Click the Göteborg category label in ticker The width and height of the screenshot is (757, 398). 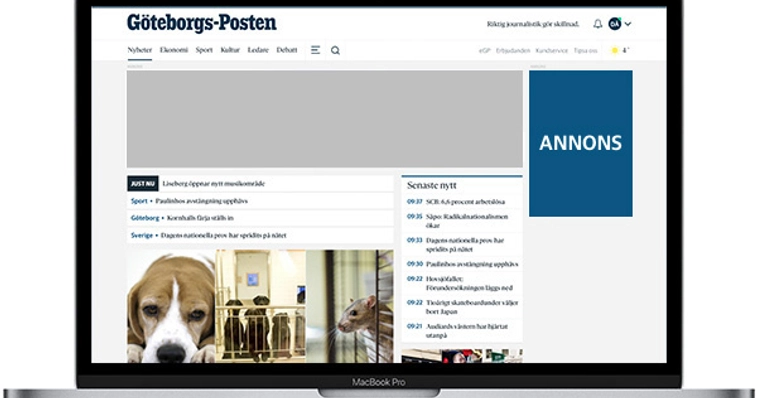[x=145, y=218]
